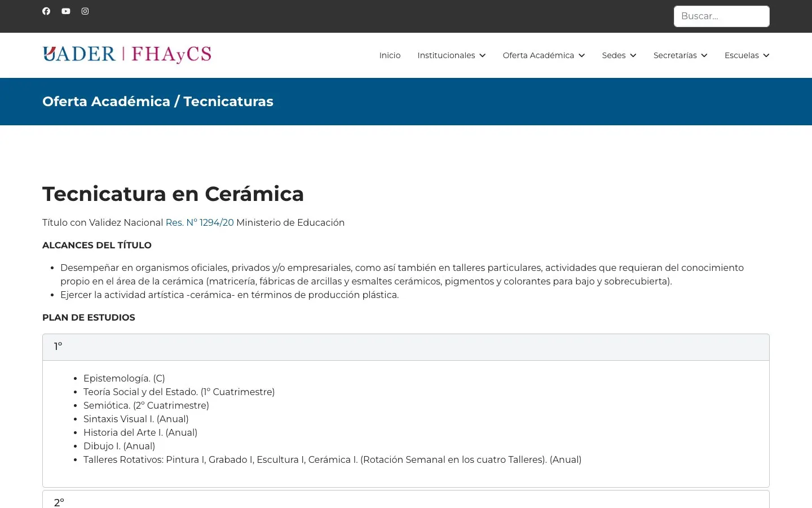Click the UADER FHAyCS logo
This screenshot has width=812, height=508.
(127, 55)
